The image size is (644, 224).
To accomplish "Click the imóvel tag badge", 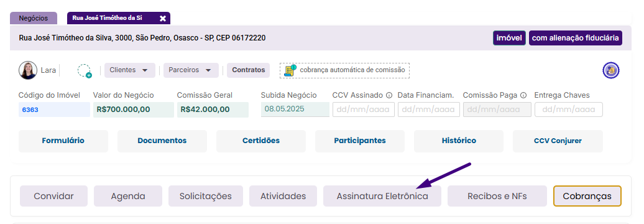I will (x=509, y=38).
